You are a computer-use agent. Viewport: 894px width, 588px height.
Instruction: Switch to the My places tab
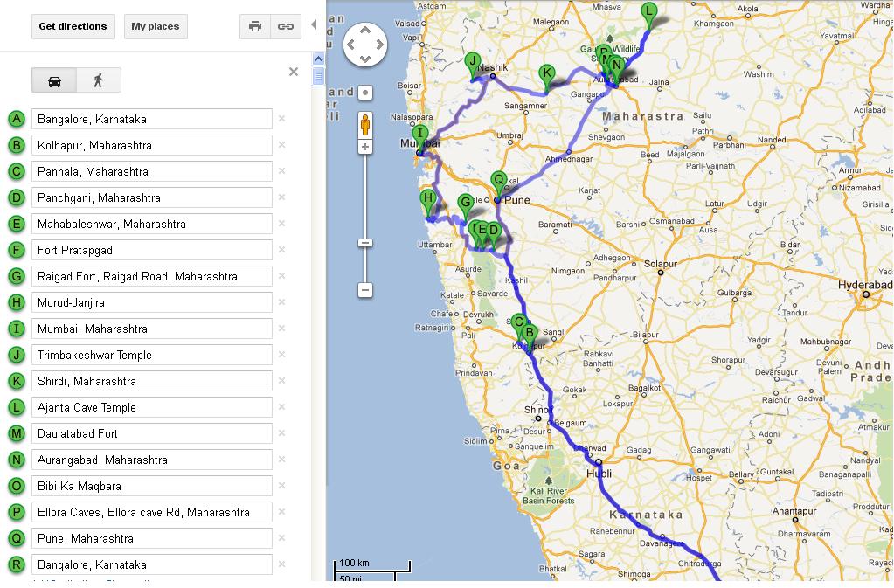[156, 26]
